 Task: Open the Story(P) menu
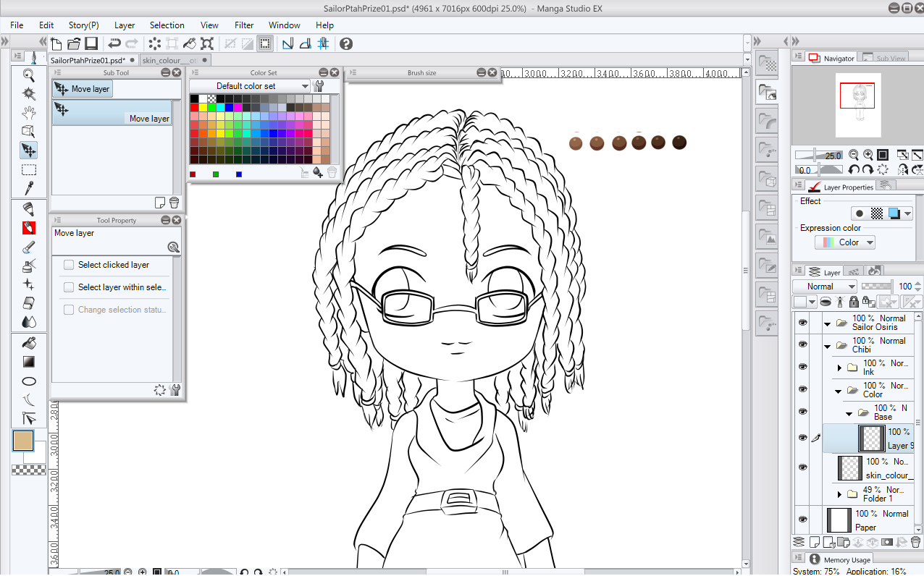(x=84, y=25)
